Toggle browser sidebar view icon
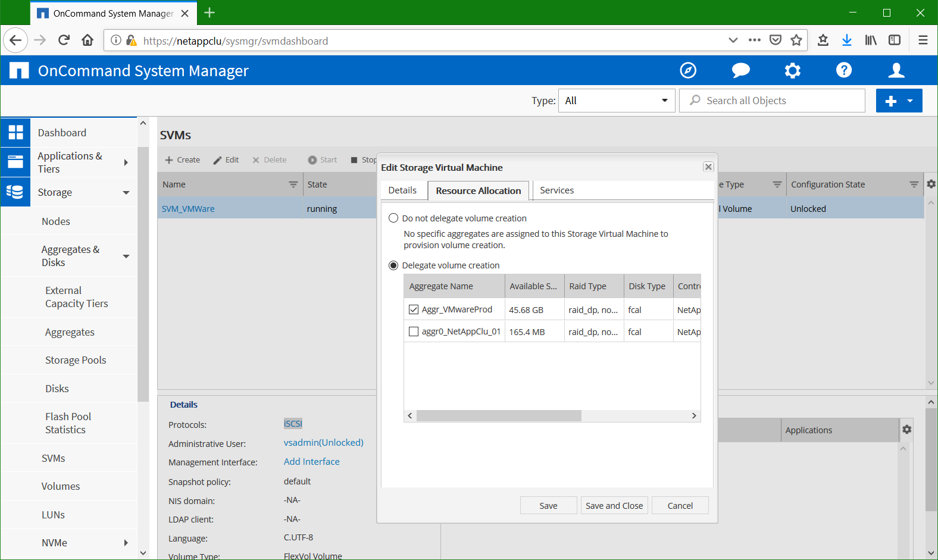 [895, 40]
